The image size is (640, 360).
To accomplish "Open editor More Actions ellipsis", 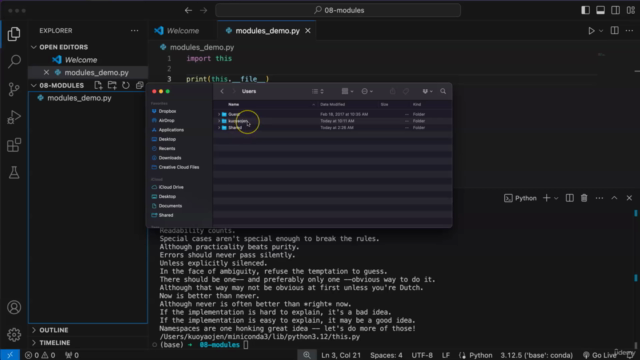I will click(629, 31).
